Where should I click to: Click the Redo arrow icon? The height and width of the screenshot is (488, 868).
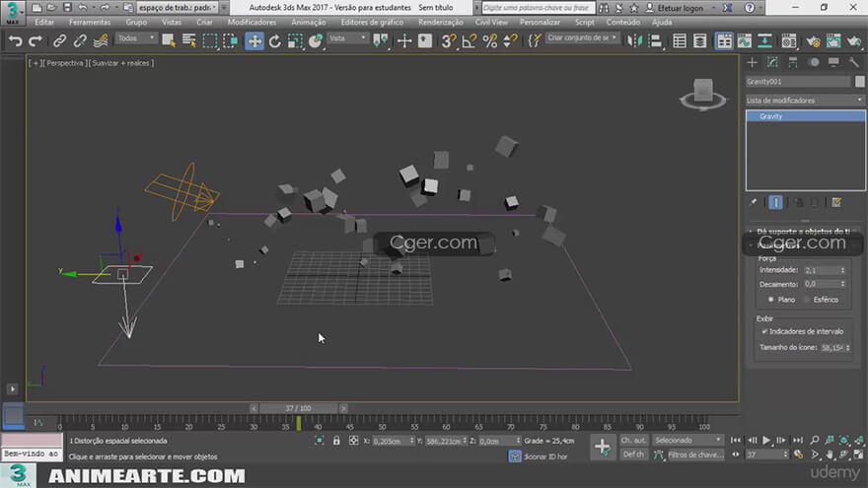(36, 41)
